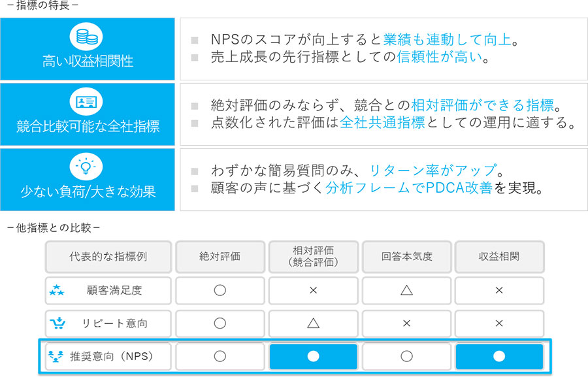588x377 pixels.
Task: Select the 高い収益相関性 blue panel
Action: 88,49
